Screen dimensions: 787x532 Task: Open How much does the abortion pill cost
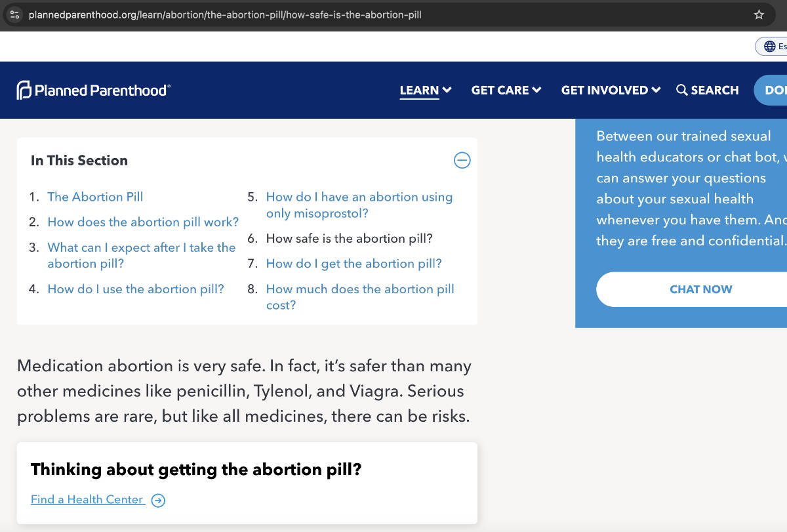point(360,297)
